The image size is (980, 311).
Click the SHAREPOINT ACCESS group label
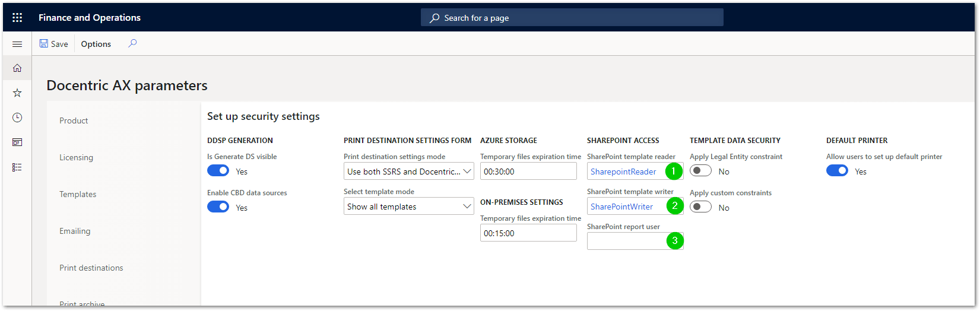(623, 141)
